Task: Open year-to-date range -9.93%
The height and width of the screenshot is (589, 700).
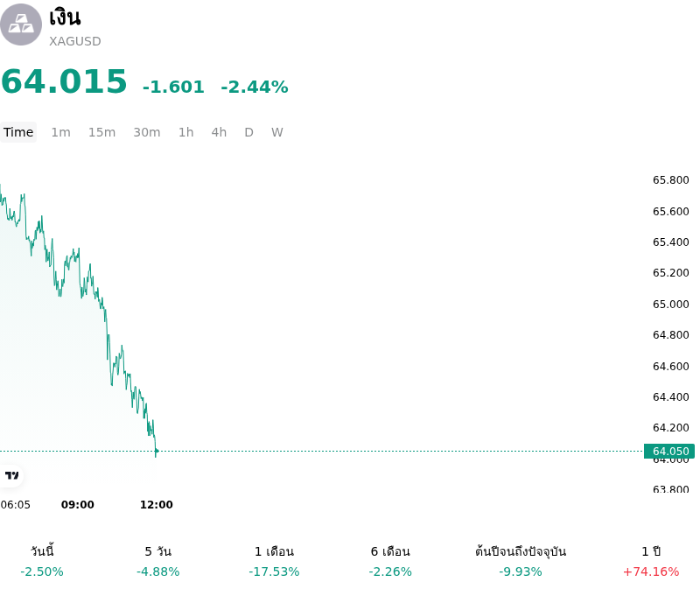Action: pos(521,561)
